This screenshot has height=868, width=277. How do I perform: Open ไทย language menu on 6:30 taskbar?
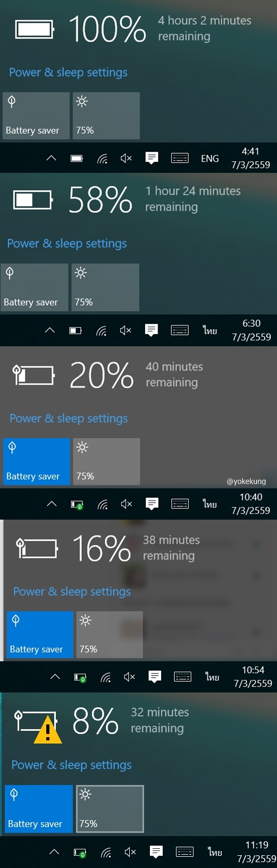click(210, 331)
